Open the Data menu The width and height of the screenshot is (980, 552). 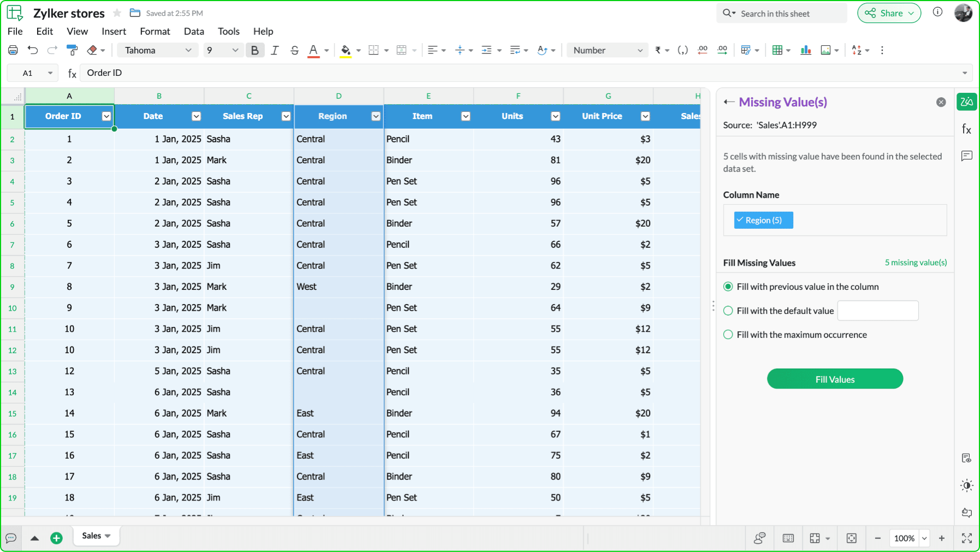tap(194, 31)
